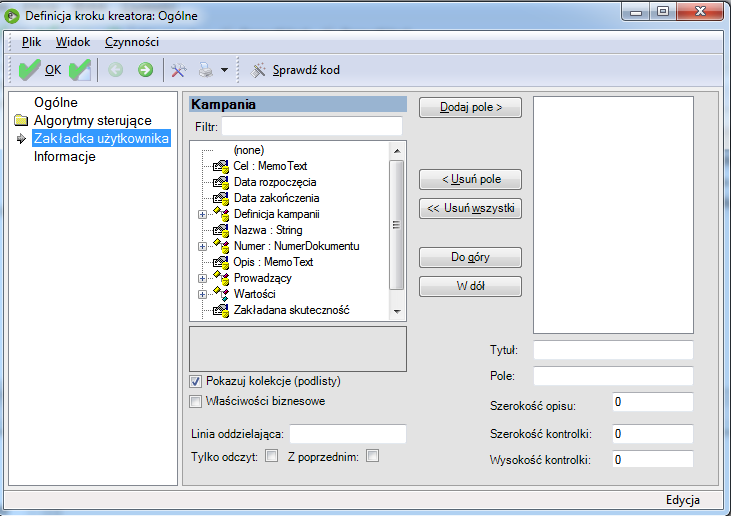This screenshot has height=516, width=731.
Task: Click the green OK checkmark icon
Action: pyautogui.click(x=29, y=70)
